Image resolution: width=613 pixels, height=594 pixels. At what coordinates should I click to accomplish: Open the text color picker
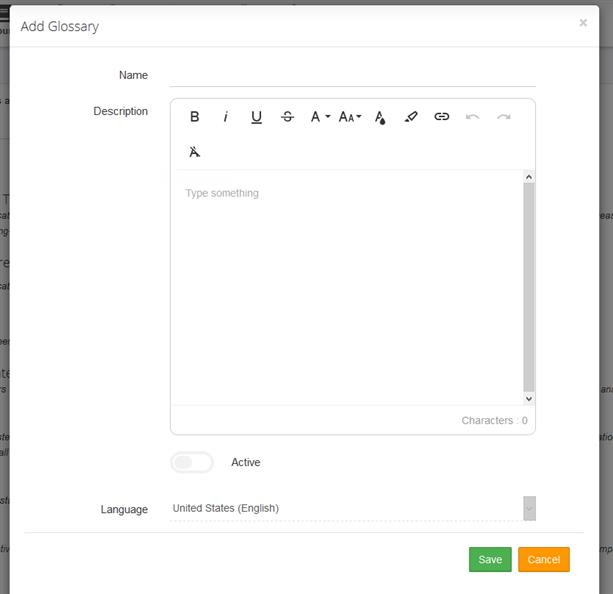click(x=380, y=117)
